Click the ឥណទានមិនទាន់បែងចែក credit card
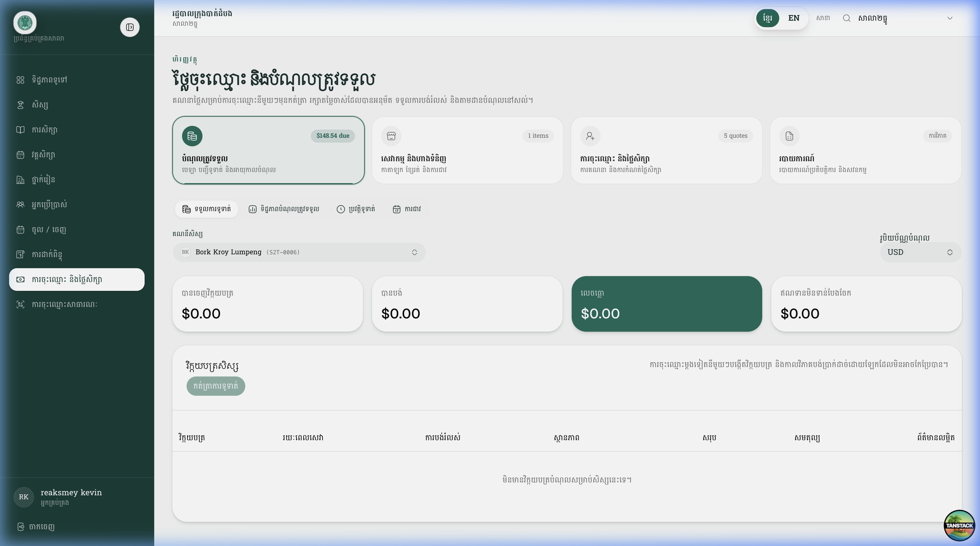This screenshot has width=980, height=546. [x=866, y=304]
